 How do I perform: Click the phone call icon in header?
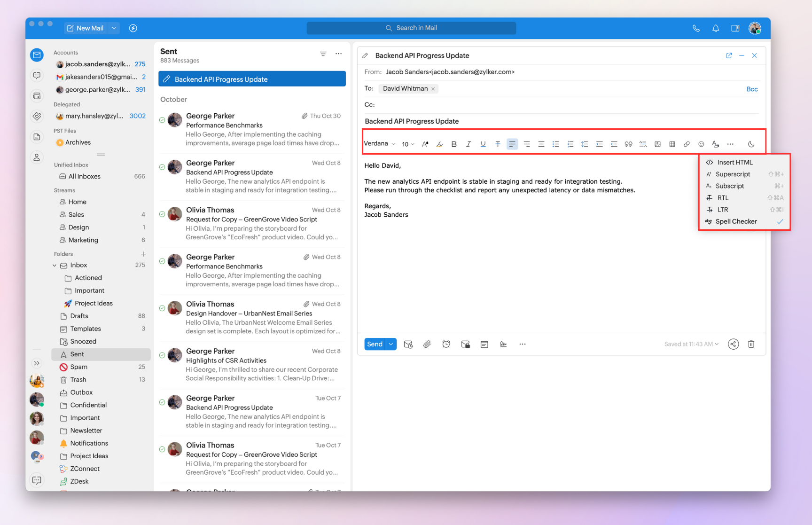(x=696, y=28)
